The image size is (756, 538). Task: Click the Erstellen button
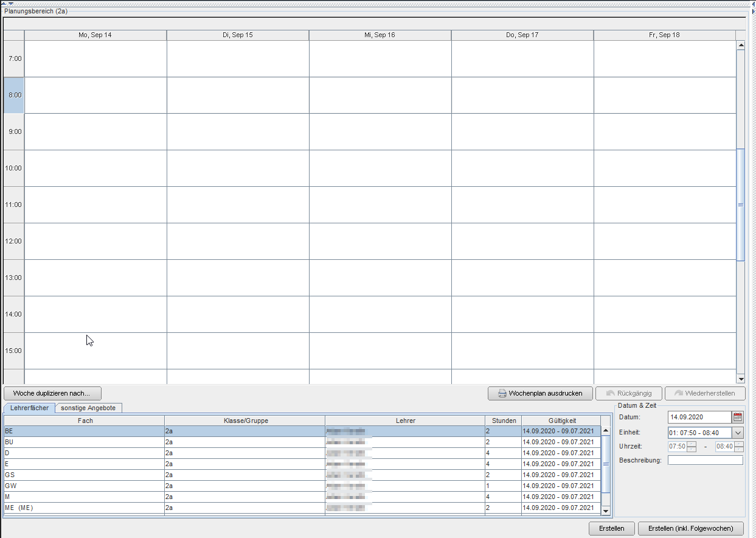tap(612, 528)
